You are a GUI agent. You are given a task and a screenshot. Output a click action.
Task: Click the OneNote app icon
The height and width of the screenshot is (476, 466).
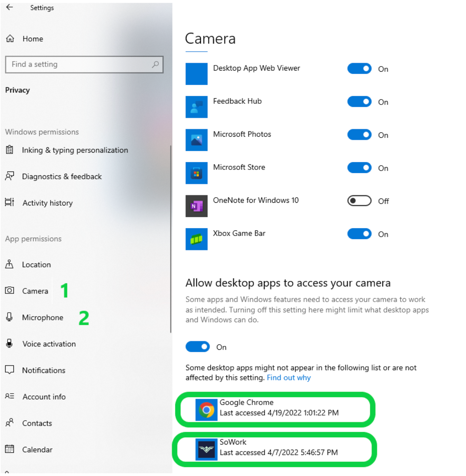pyautogui.click(x=196, y=206)
